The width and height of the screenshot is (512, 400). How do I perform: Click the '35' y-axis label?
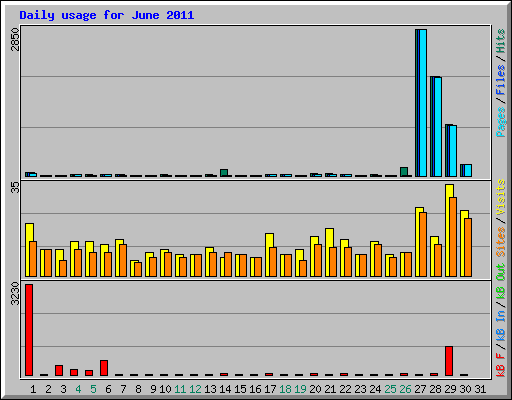[x=15, y=187]
